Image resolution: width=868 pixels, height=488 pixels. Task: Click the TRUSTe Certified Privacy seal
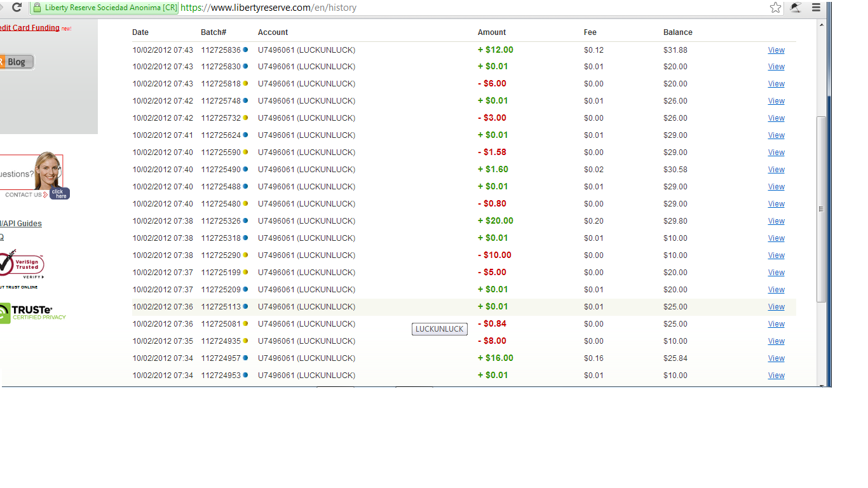32,313
